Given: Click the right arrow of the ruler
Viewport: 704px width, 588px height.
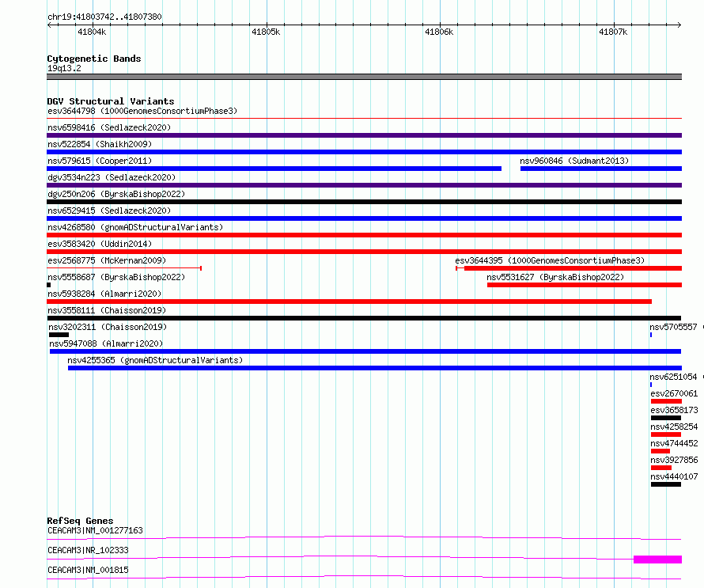Looking at the screenshot, I should coord(679,25).
